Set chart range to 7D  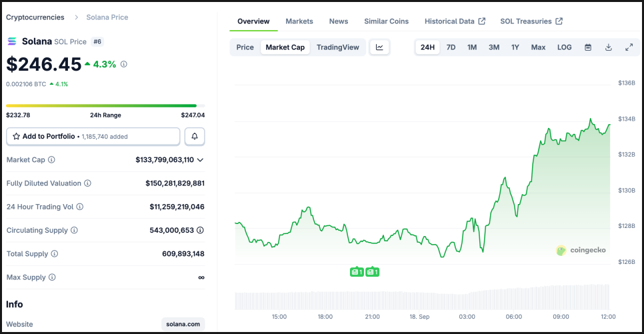451,47
